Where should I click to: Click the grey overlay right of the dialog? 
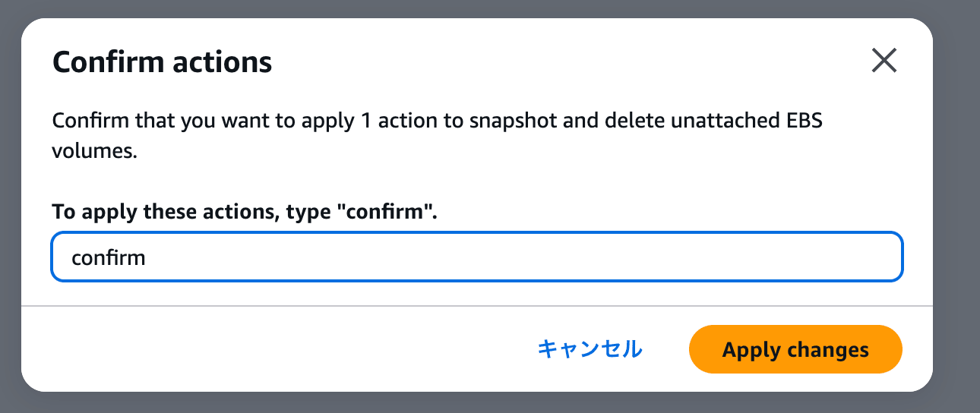click(956, 206)
